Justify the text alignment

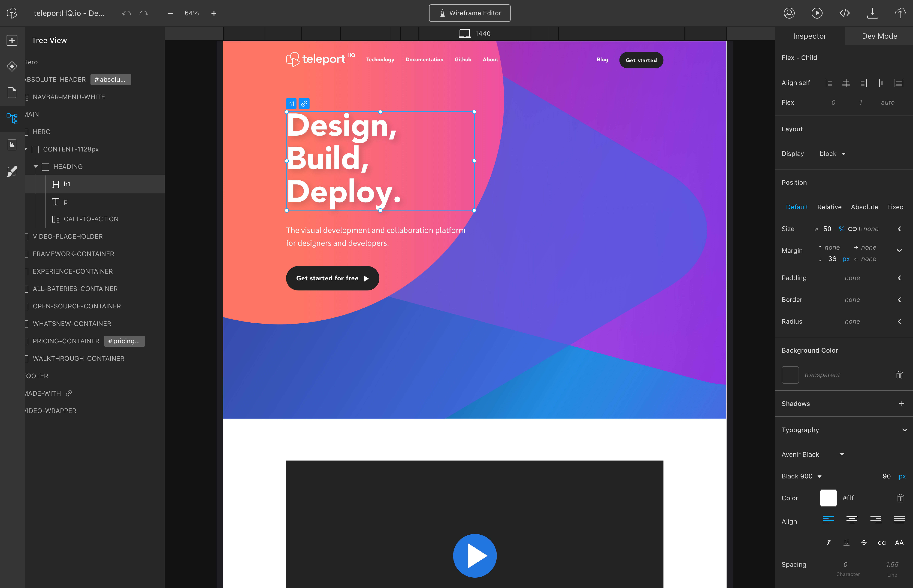click(x=899, y=520)
